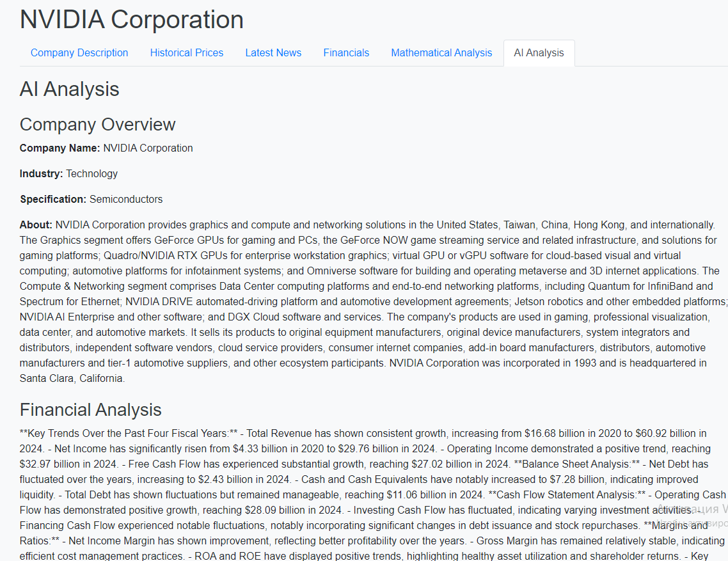Click the Industry: Technology line
Screen dimensions: 728x561
(x=68, y=174)
